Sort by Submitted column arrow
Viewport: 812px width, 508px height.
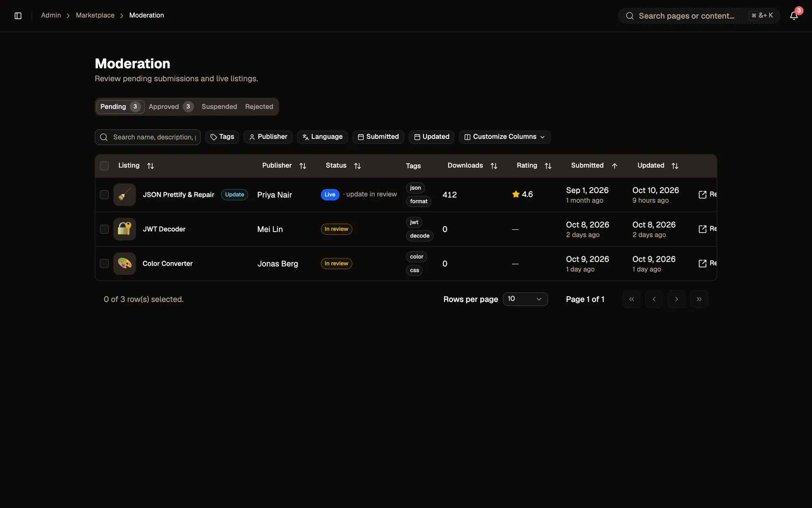[x=614, y=166]
